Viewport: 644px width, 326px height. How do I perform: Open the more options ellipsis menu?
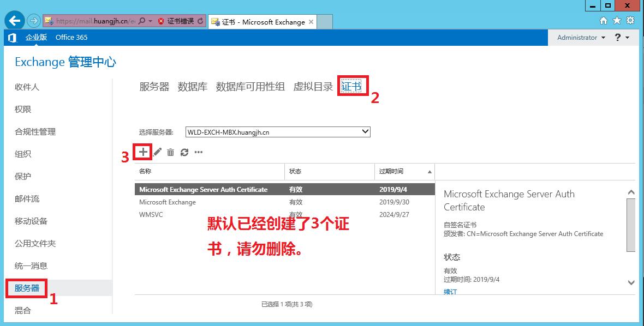coord(199,152)
